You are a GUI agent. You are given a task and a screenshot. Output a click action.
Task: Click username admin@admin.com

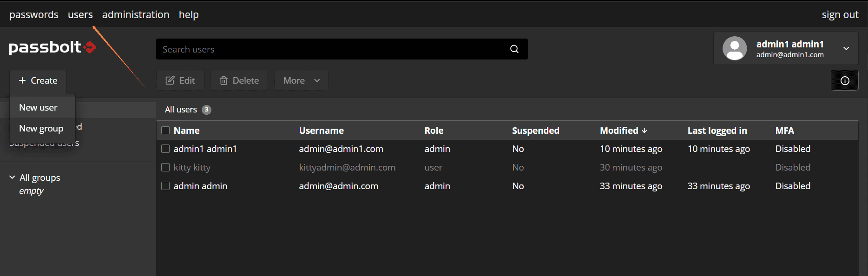338,186
